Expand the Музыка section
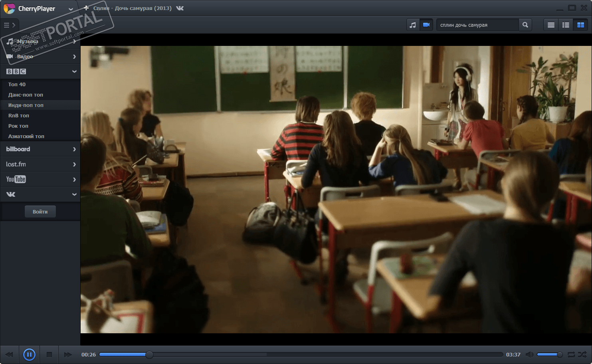This screenshot has width=592, height=364. tap(40, 41)
